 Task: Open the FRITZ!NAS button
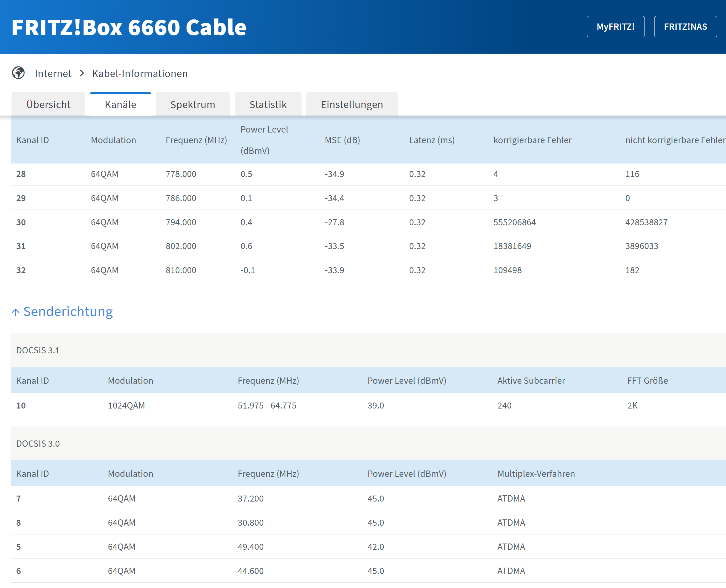685,27
